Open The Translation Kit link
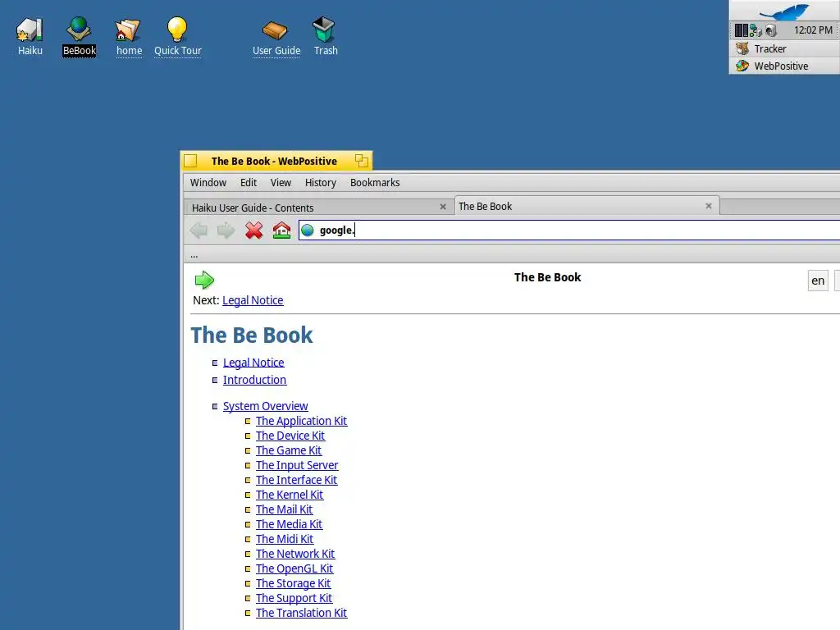The image size is (840, 630). pyautogui.click(x=301, y=612)
